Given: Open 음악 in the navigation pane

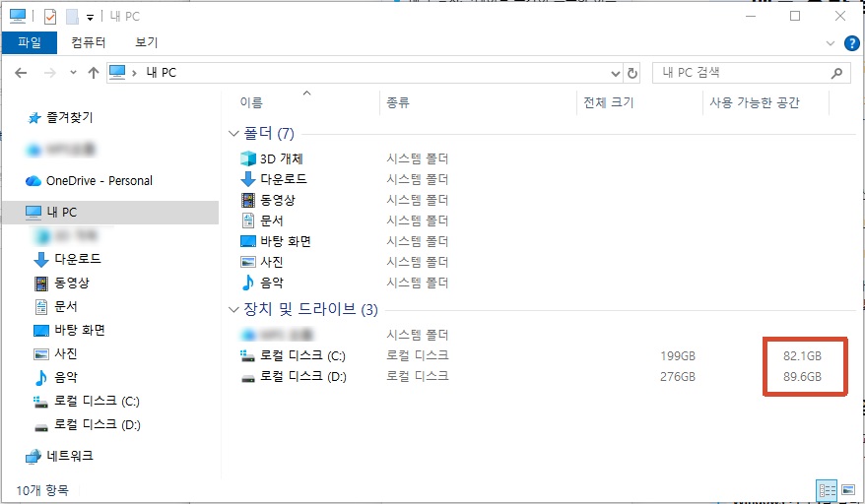Looking at the screenshot, I should click(x=55, y=378).
